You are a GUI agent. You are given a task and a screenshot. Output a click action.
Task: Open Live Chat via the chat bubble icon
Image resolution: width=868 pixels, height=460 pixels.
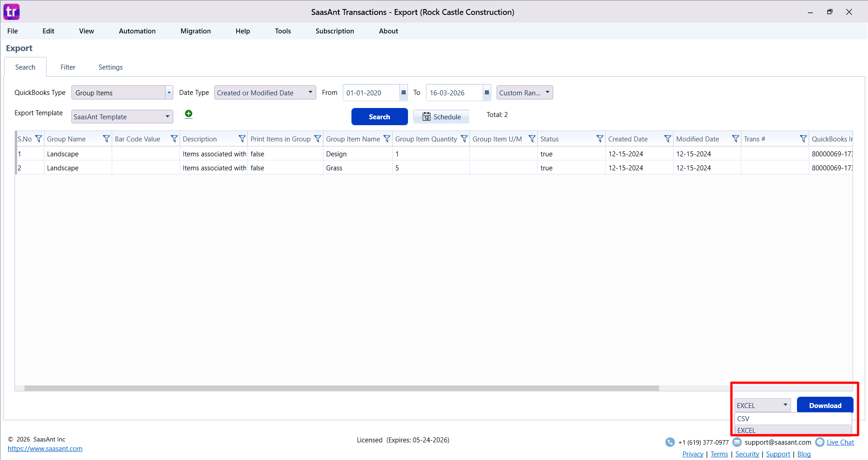pos(820,442)
